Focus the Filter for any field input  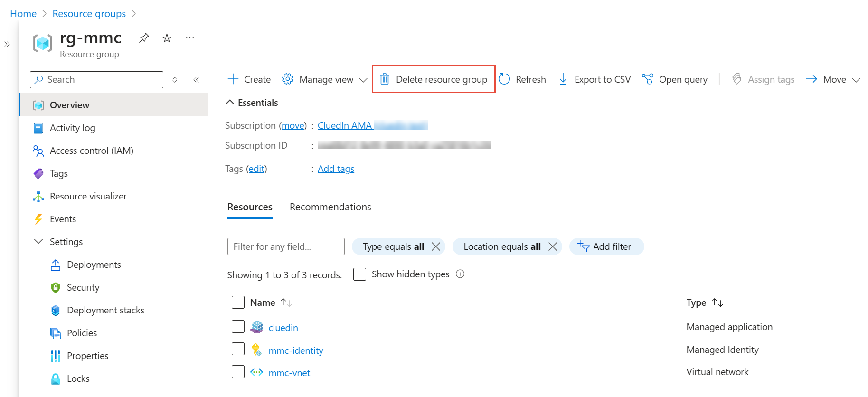pyautogui.click(x=286, y=246)
